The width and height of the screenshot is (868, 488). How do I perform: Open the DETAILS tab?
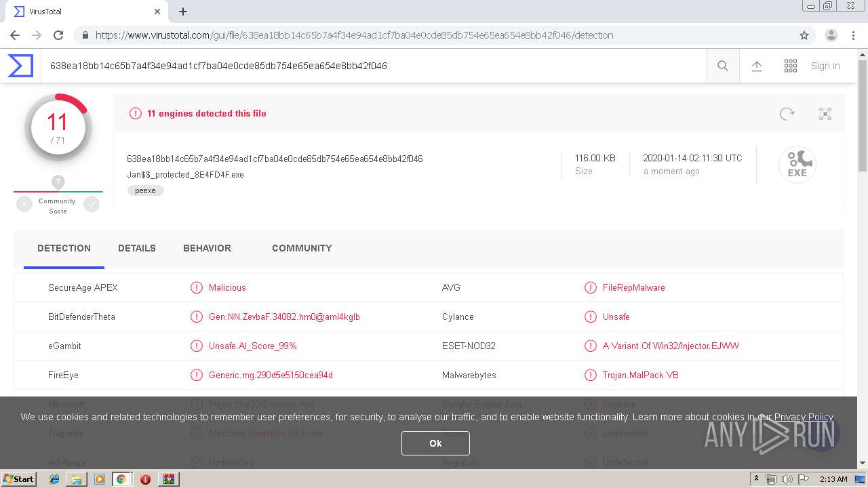point(137,248)
